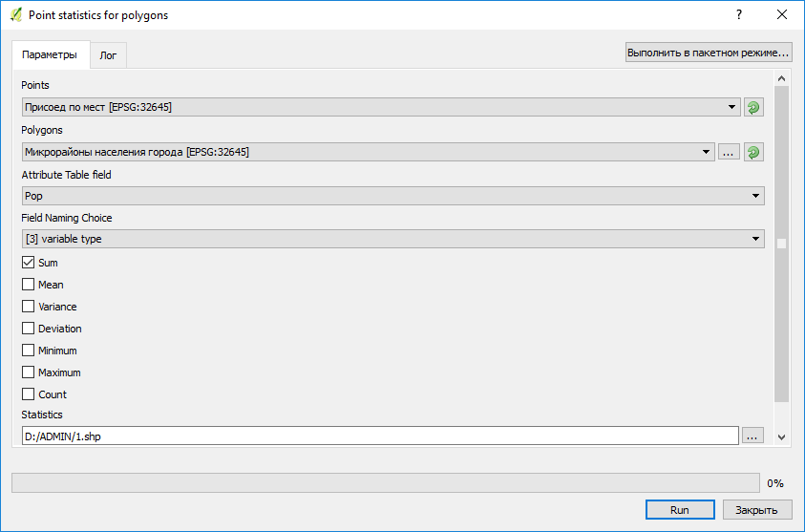Viewport: 805px width, 532px height.
Task: Select the Параметры tab
Action: pos(50,55)
